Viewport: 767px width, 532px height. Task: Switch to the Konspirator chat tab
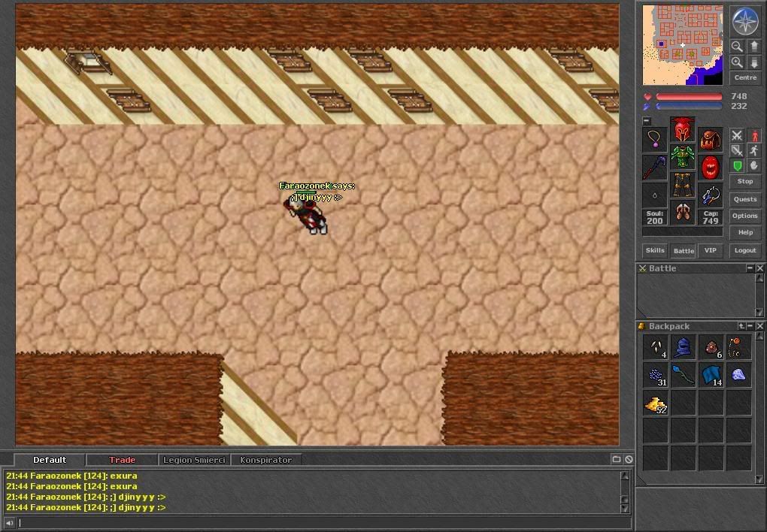tap(265, 460)
